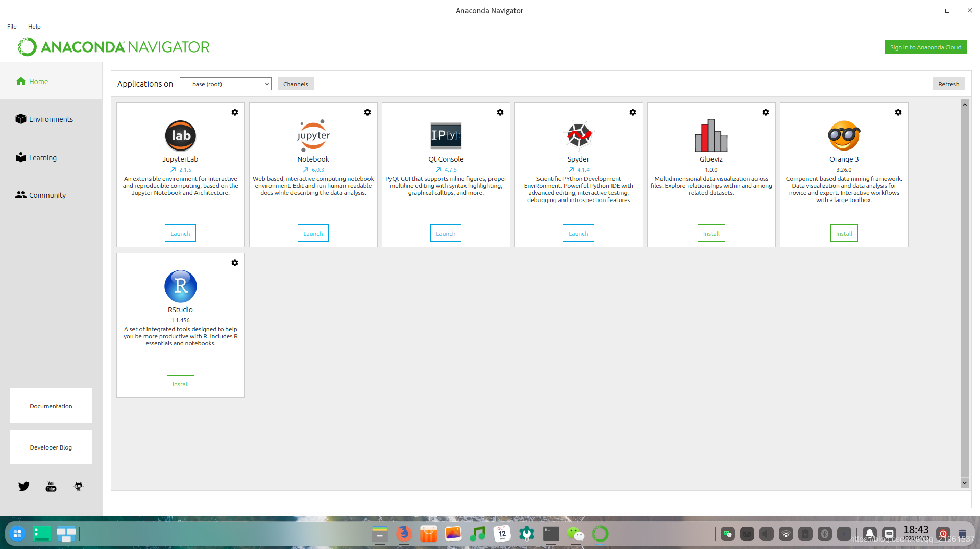Viewport: 980px width, 549px height.
Task: Click the Glueviz bar chart logo
Action: point(712,136)
